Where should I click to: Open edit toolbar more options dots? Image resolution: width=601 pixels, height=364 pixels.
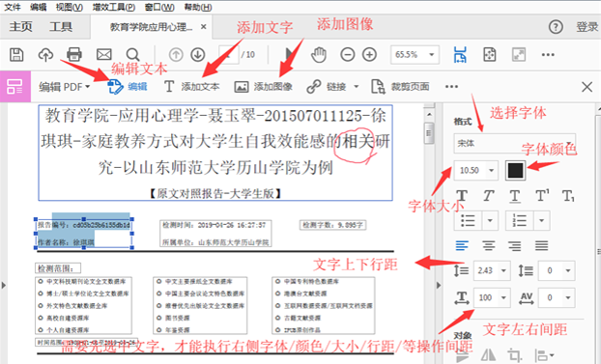tap(451, 87)
